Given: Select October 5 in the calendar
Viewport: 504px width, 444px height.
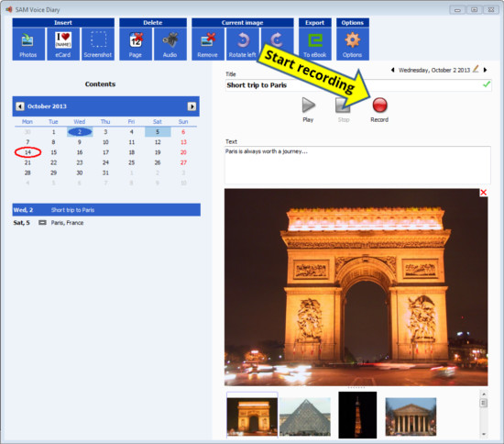Looking at the screenshot, I should [x=158, y=132].
